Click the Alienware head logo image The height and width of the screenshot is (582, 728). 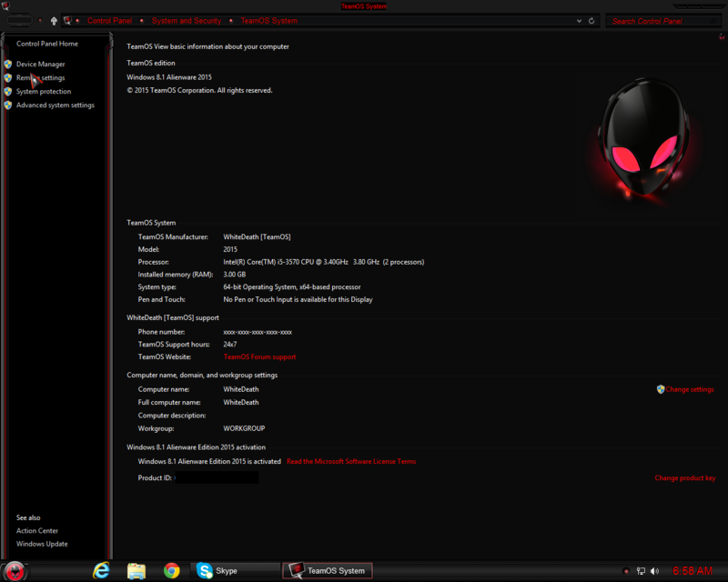point(644,139)
